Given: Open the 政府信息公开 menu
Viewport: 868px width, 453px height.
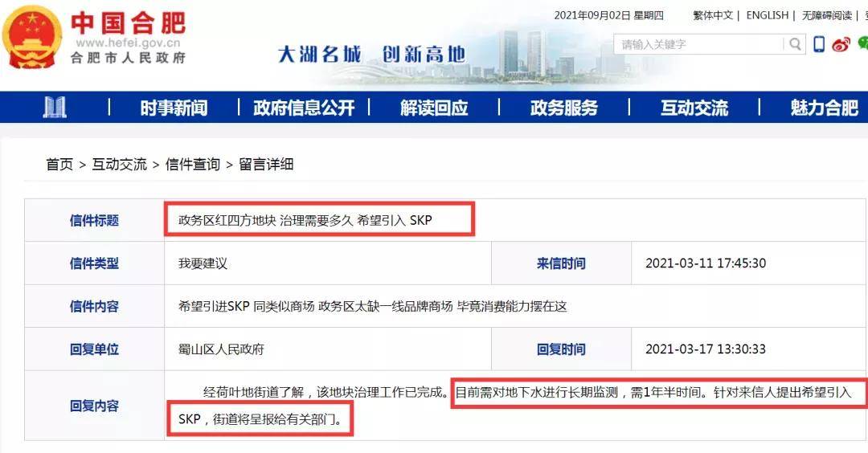Looking at the screenshot, I should pyautogui.click(x=304, y=108).
